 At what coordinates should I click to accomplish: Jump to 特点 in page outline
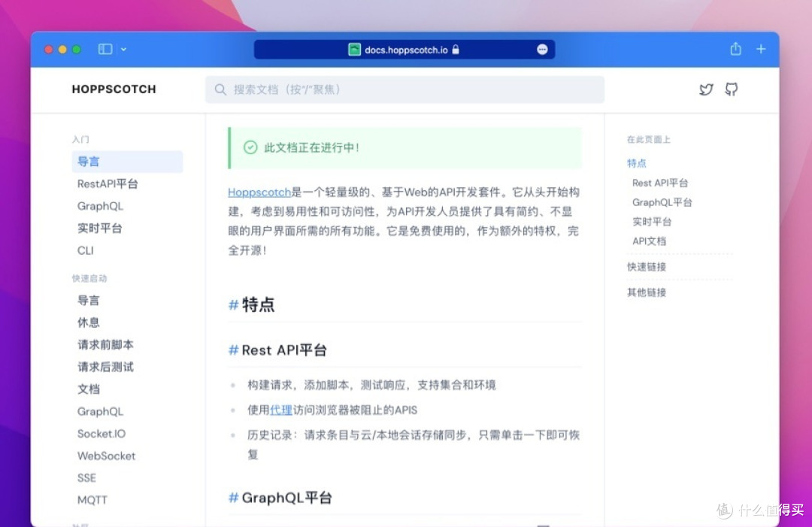coord(637,163)
